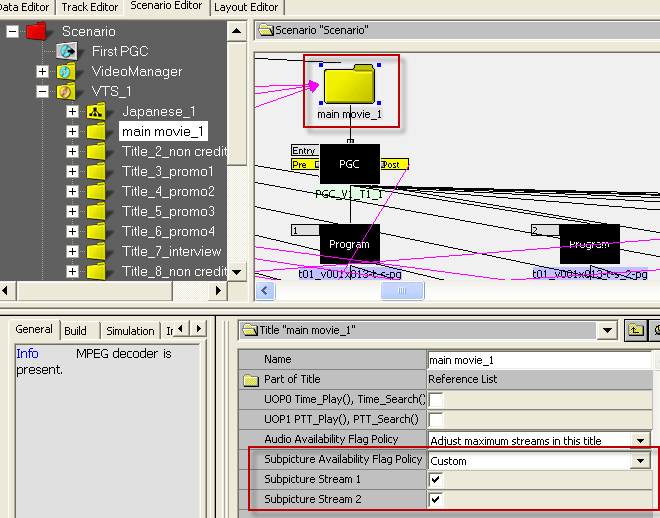Toggle Subpicture Stream 1 checkbox
This screenshot has height=518, width=660.
point(436,480)
